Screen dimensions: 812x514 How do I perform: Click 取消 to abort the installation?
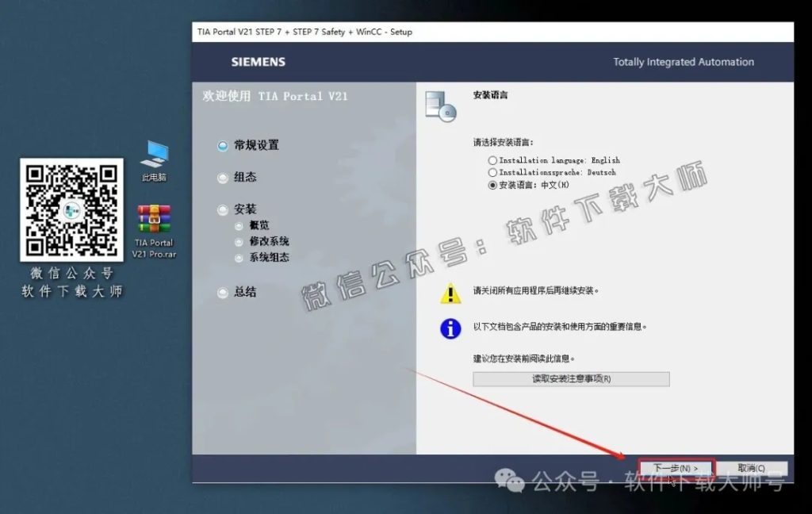(753, 467)
